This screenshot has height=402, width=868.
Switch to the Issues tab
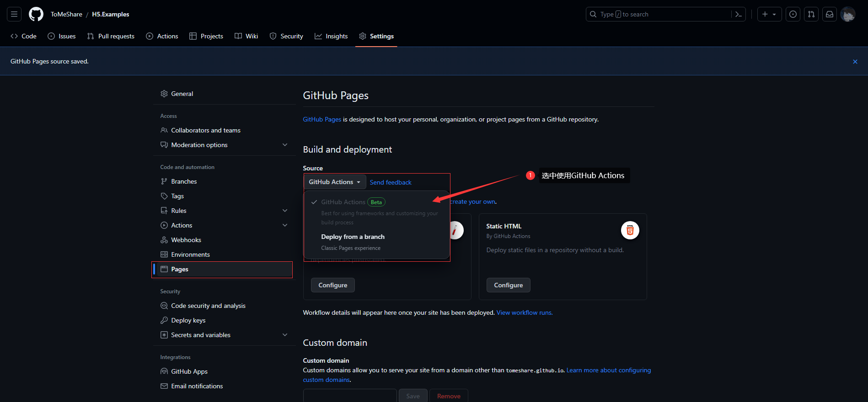pos(62,36)
